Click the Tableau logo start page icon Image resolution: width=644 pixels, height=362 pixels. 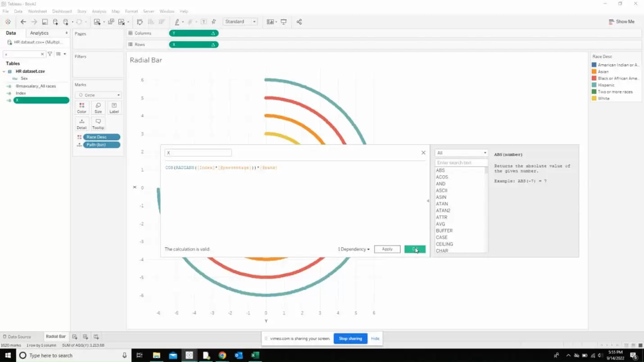click(x=8, y=22)
